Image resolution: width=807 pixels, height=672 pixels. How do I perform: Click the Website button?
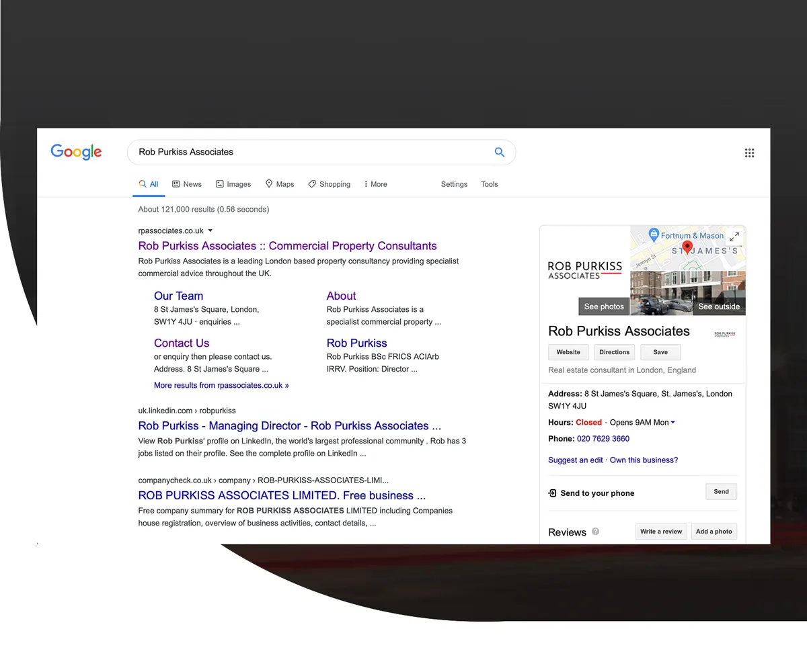[x=568, y=352]
